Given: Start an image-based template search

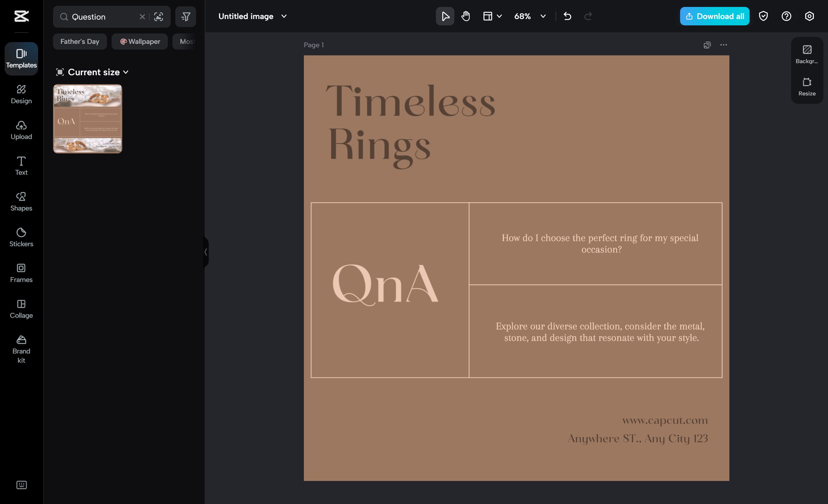Looking at the screenshot, I should click(x=159, y=16).
